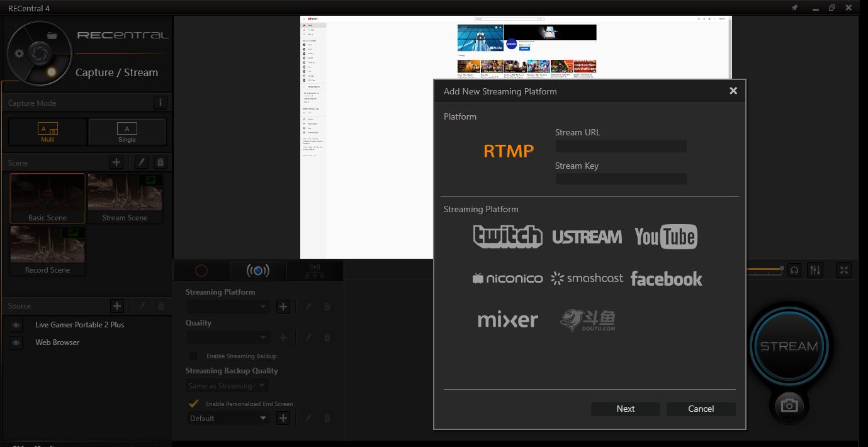Add a new source with the plus icon
The image size is (868, 447).
[117, 306]
